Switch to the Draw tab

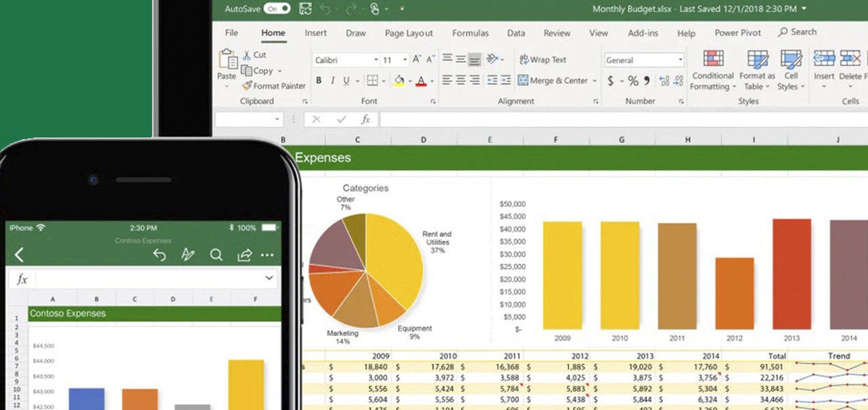[x=355, y=33]
